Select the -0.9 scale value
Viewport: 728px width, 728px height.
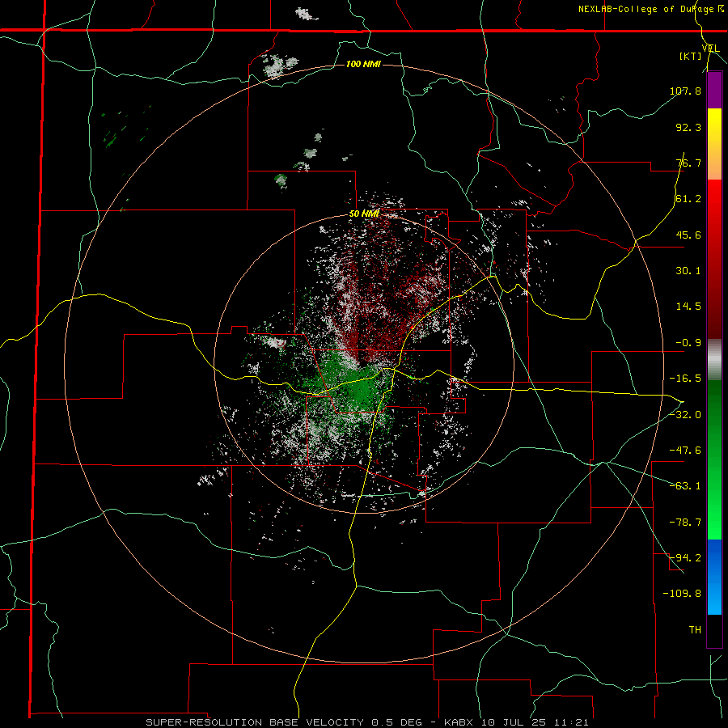[x=688, y=343]
